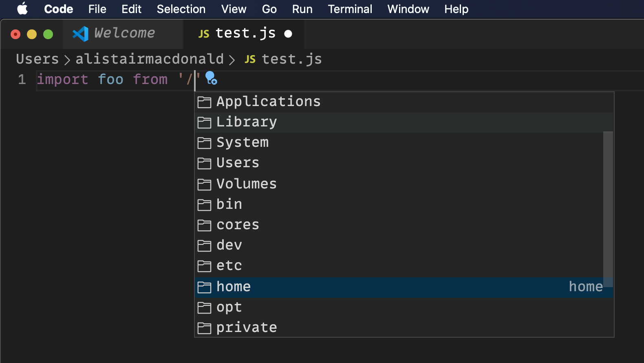Open the Edit menu
644x363 pixels.
pyautogui.click(x=131, y=9)
